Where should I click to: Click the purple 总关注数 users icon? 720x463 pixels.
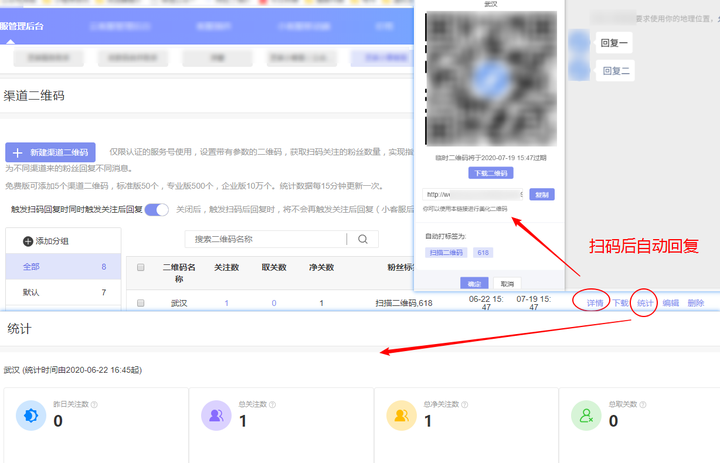coord(216,416)
